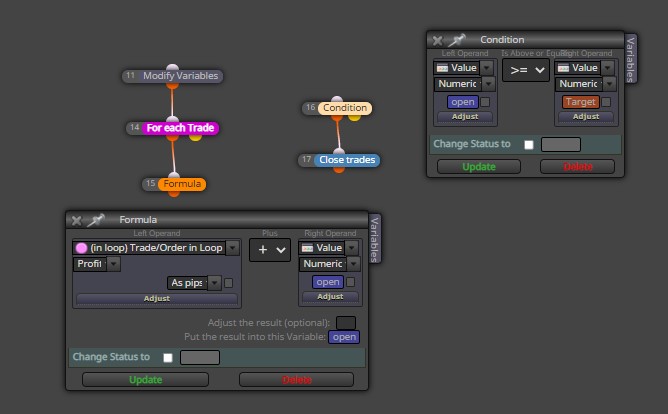The image size is (668, 414).
Task: Expand the Profit dropdown in Formula panel
Action: (x=113, y=264)
